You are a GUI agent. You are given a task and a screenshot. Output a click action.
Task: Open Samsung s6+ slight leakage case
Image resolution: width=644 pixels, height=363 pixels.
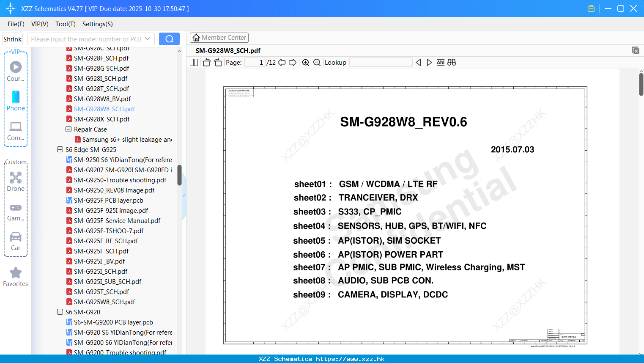pos(127,139)
